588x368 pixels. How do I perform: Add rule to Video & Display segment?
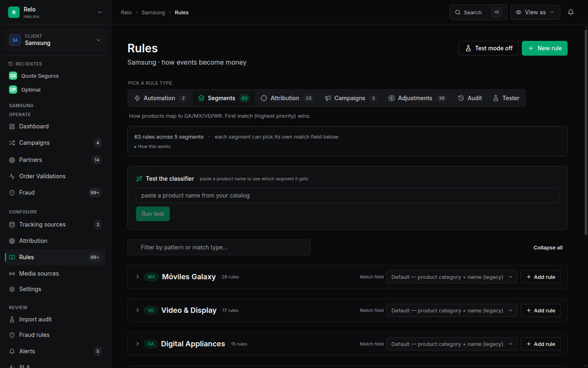tap(541, 310)
